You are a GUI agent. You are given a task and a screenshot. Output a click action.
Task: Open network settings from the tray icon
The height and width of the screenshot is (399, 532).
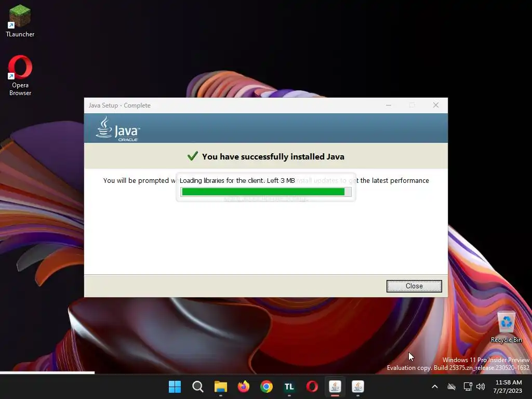tap(468, 387)
